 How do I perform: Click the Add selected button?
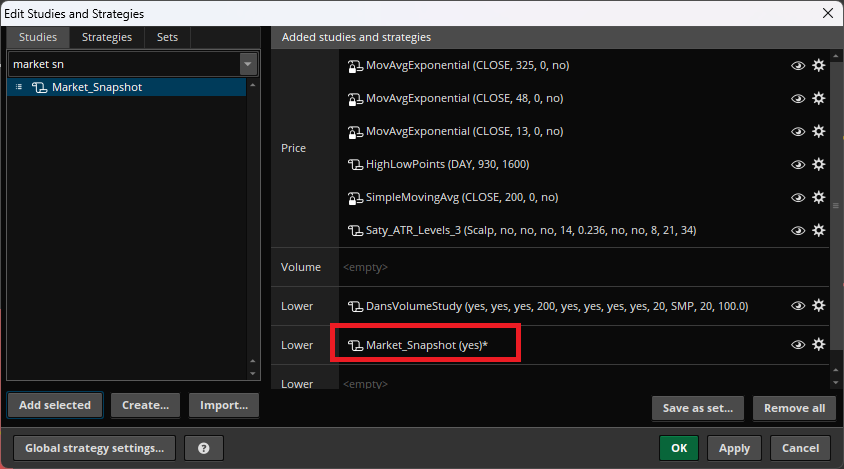(x=55, y=405)
